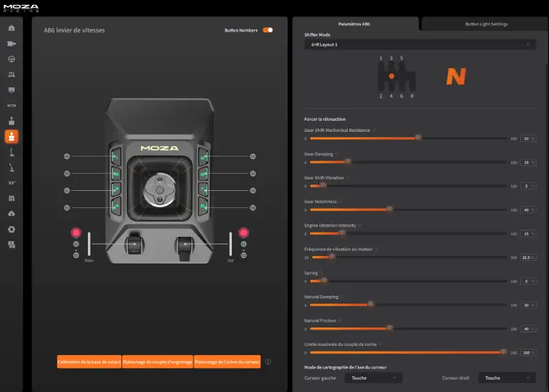The width and height of the screenshot is (549, 392).
Task: Open the joystick-style shifter icon above the active one
Action: (x=12, y=121)
